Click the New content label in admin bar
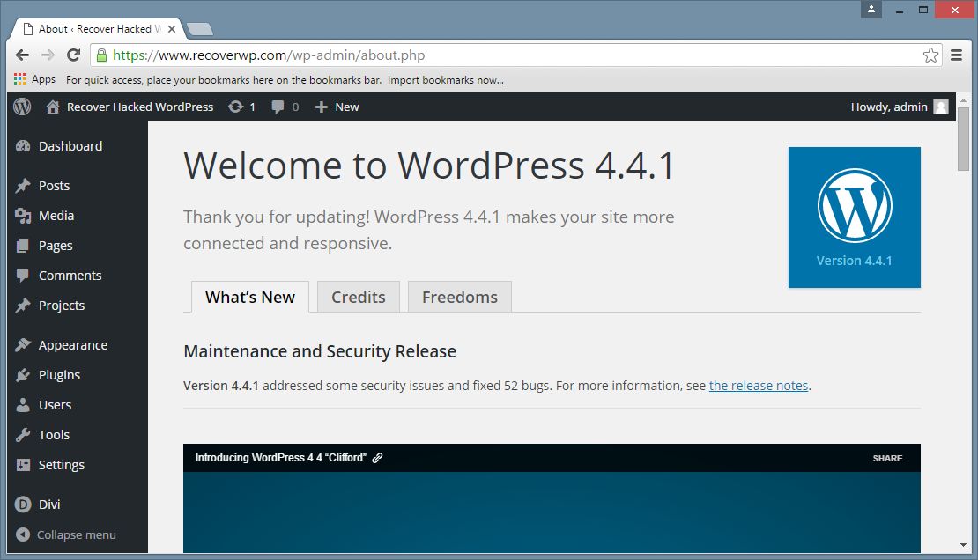The width and height of the screenshot is (978, 560). pyautogui.click(x=347, y=107)
